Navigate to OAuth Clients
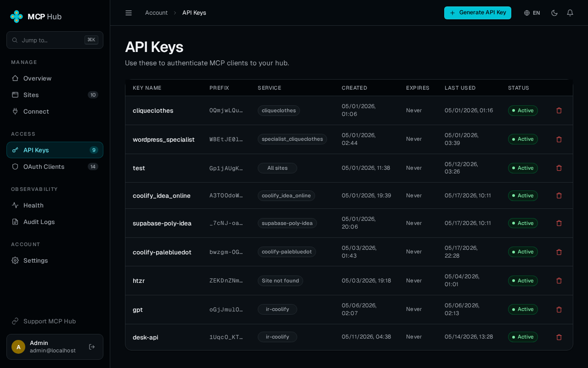588x368 pixels. tap(55, 167)
